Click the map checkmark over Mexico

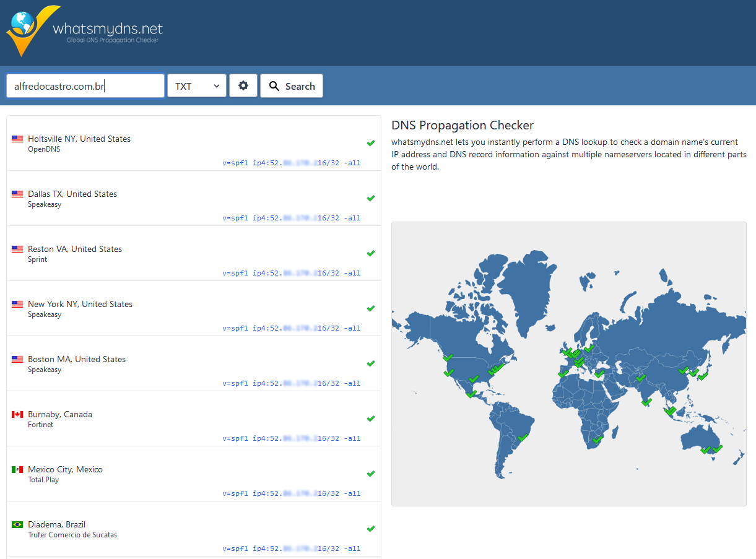[471, 393]
